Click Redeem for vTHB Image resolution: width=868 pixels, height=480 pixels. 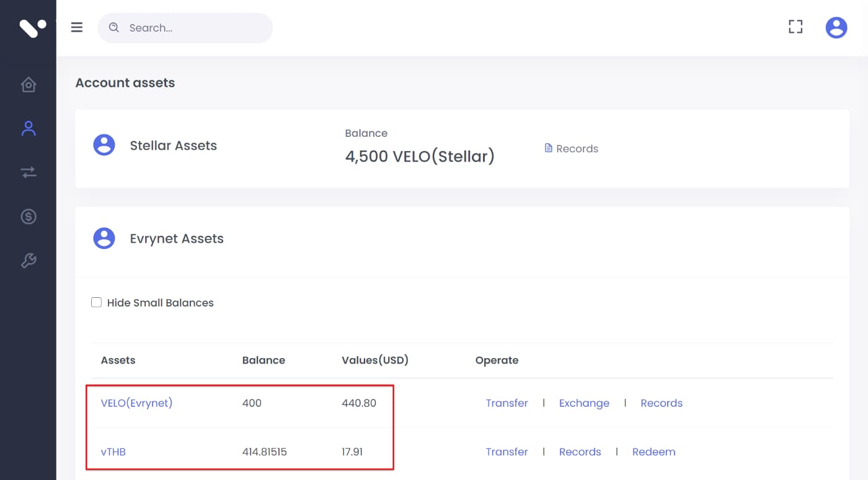click(x=653, y=452)
